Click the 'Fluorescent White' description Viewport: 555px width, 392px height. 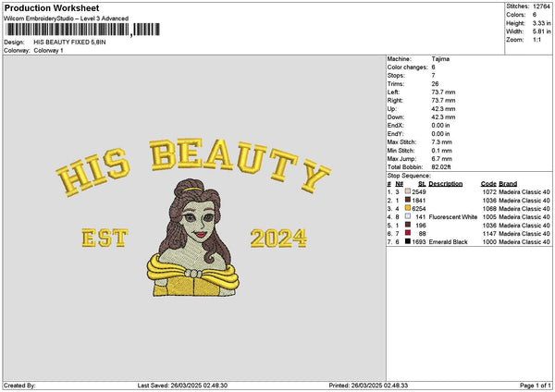click(x=453, y=217)
